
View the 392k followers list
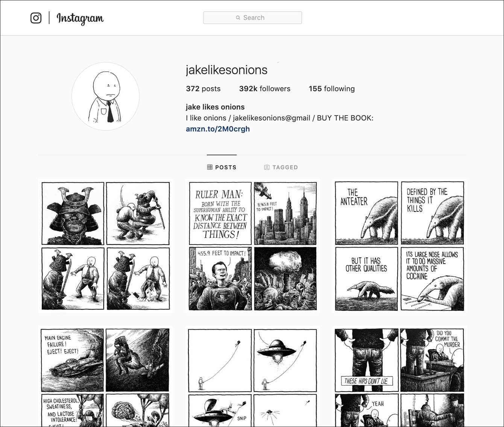click(x=265, y=89)
